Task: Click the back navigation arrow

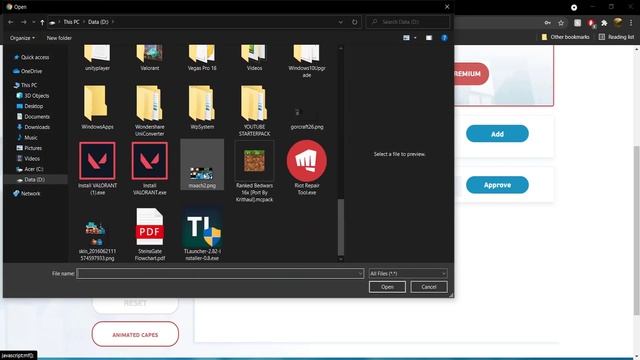Action: [x=11, y=22]
